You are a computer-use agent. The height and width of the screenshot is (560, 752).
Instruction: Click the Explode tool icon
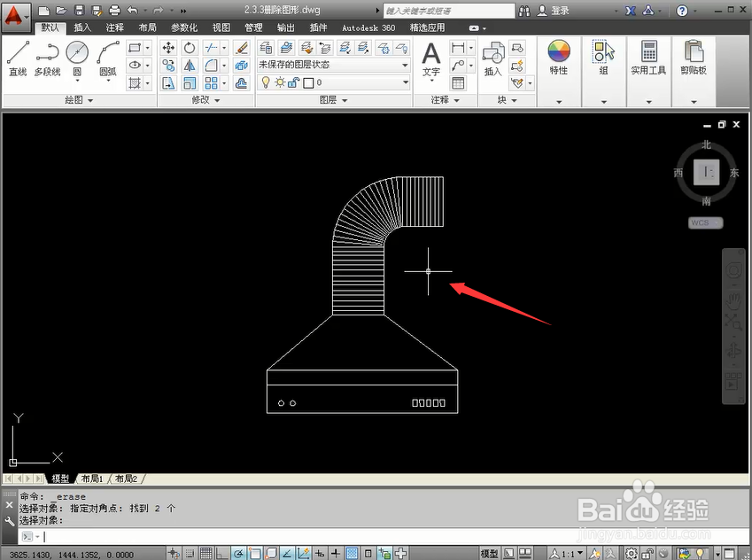(x=241, y=66)
